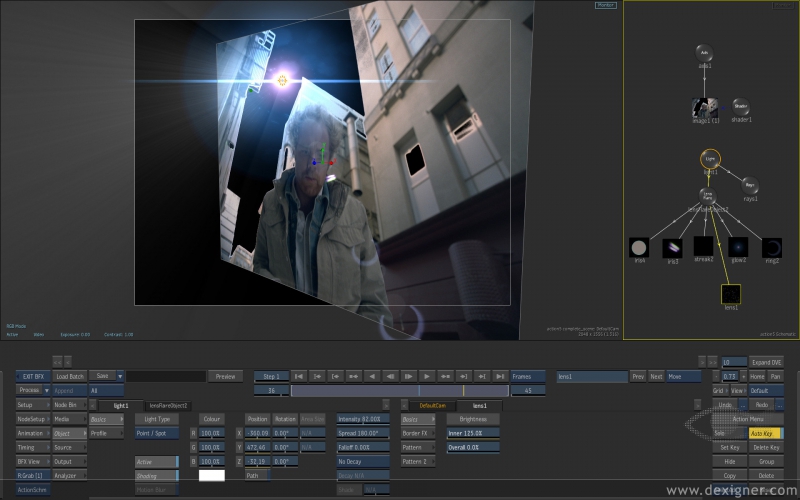Click the light position marker in viewport
Screen dimensions: 800x500
pyautogui.click(x=282, y=80)
